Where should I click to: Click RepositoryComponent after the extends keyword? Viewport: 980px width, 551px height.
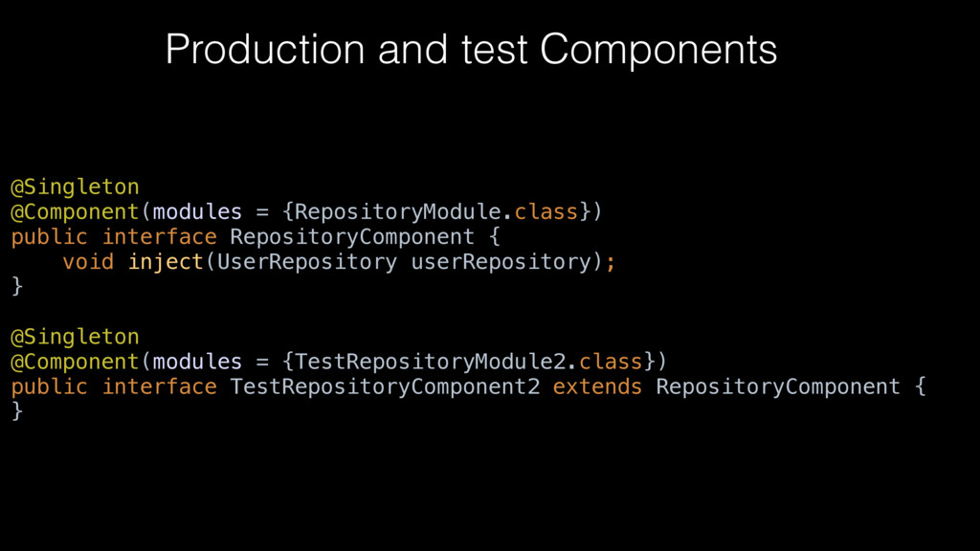pos(778,387)
